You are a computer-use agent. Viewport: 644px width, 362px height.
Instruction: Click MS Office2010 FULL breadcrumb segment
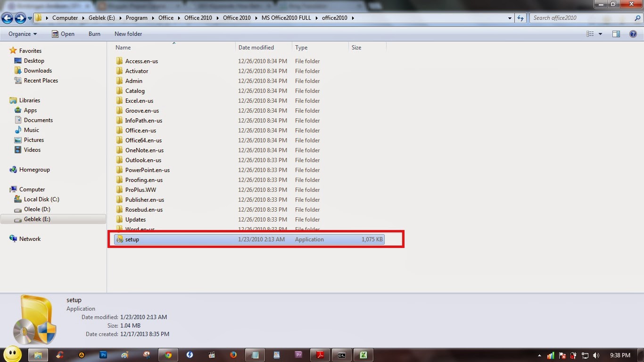tap(286, 18)
